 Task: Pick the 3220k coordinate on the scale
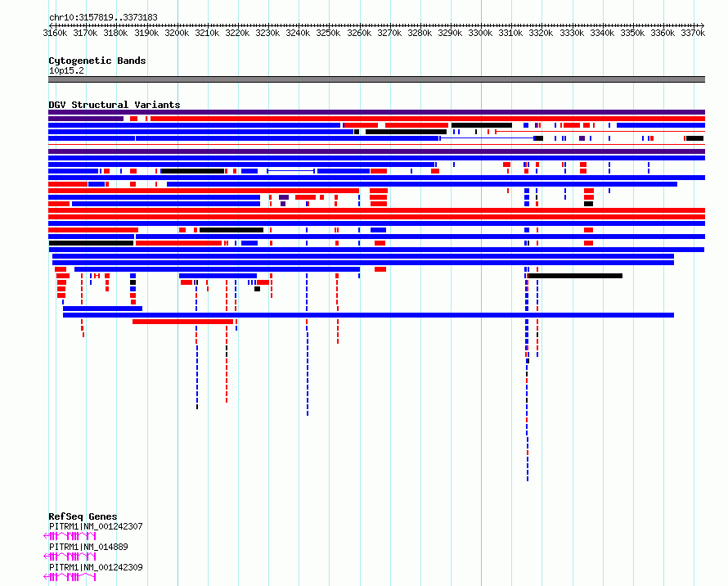(x=237, y=33)
